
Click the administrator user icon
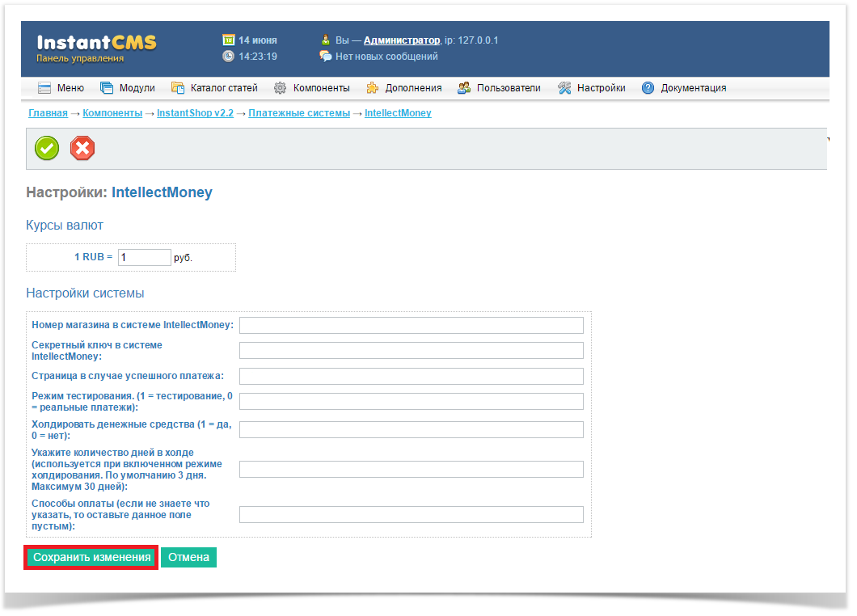coord(326,40)
